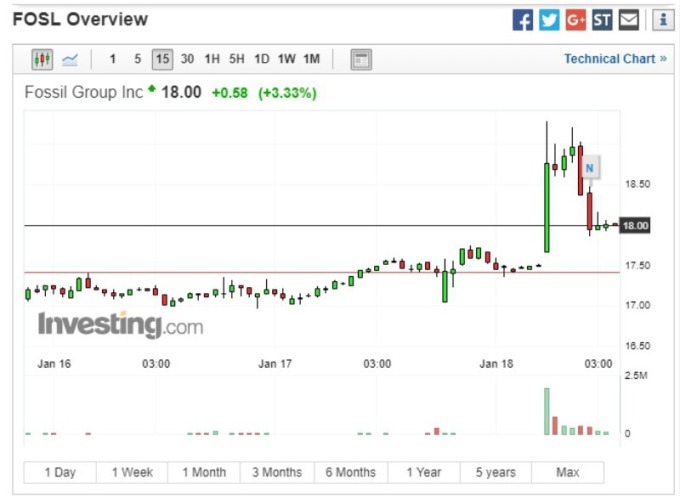Show the 1 Year range

click(x=424, y=472)
